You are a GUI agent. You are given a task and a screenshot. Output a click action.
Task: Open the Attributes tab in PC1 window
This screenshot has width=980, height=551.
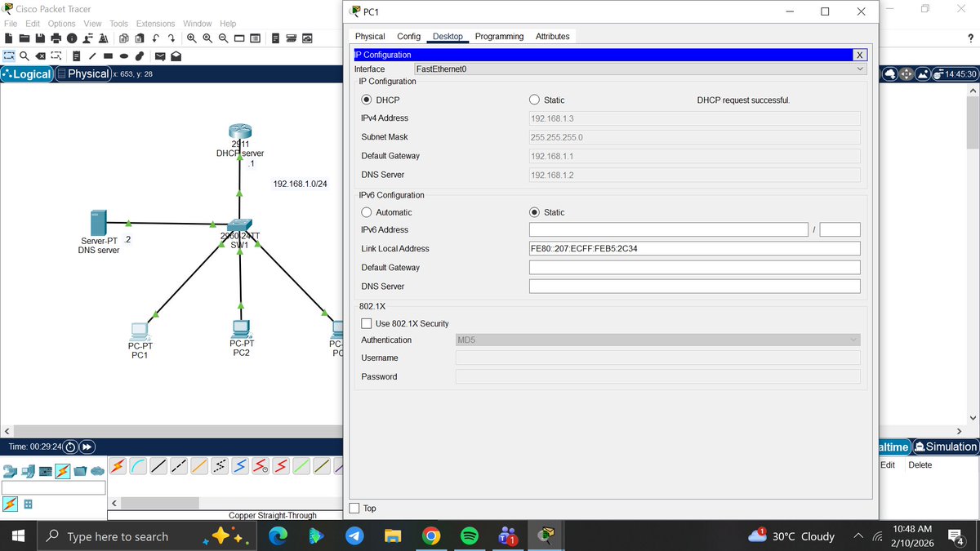[x=552, y=36]
